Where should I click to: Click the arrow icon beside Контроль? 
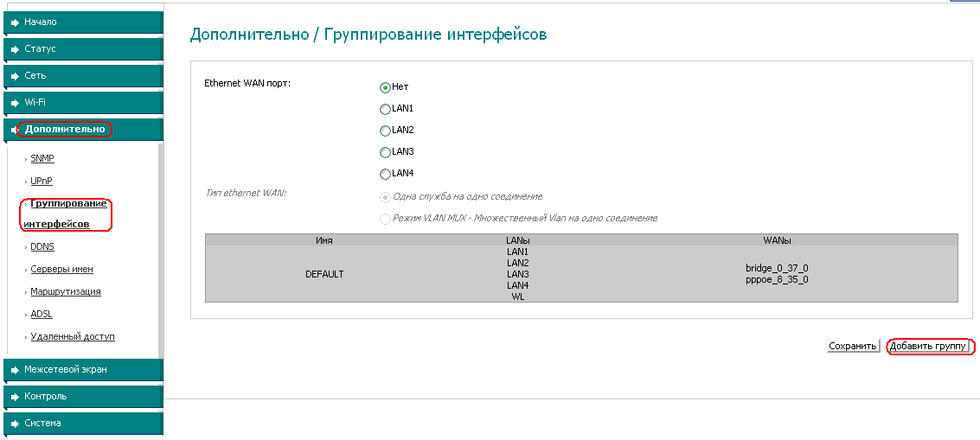15,397
